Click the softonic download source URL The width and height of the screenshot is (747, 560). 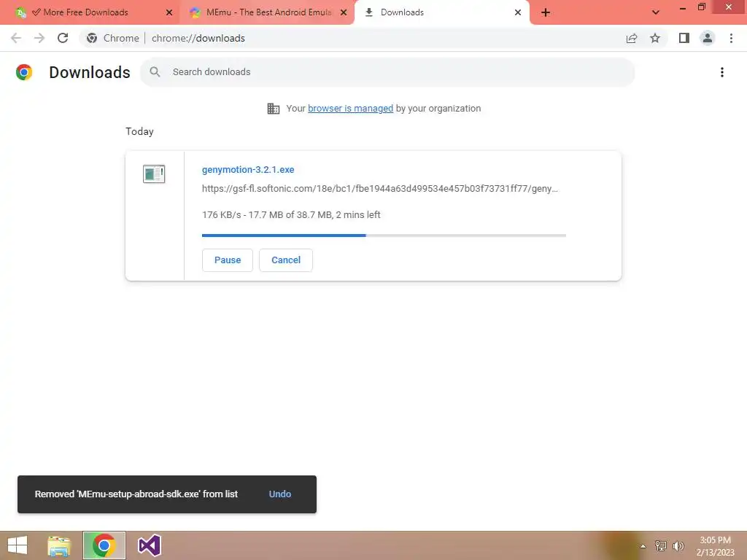pos(379,189)
